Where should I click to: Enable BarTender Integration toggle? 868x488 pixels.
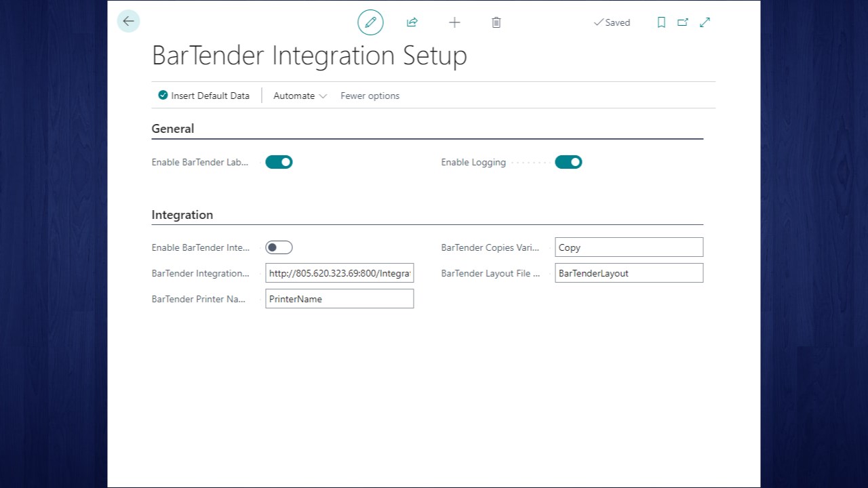pos(279,247)
